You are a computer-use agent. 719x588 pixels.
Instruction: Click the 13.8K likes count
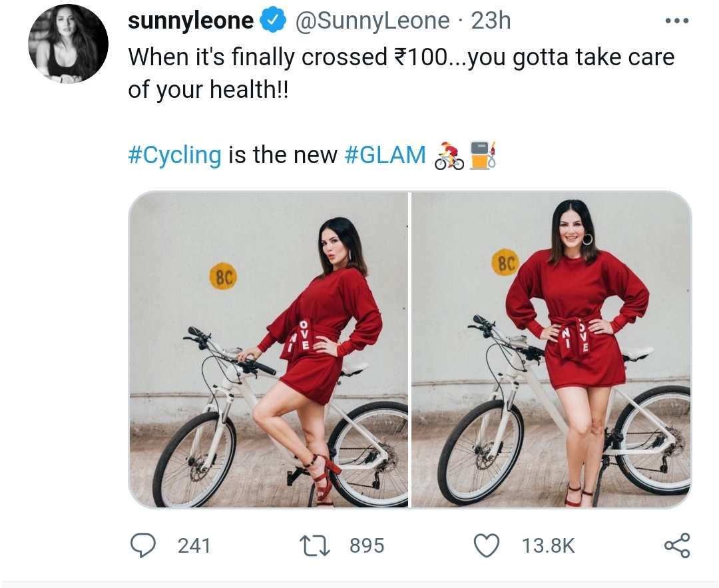(x=548, y=546)
